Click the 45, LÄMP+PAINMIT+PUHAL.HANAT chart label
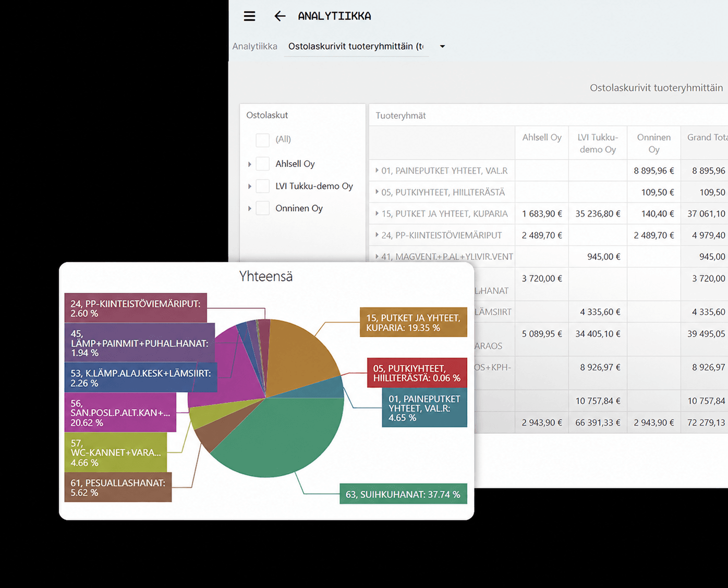This screenshot has height=588, width=728. pos(140,343)
